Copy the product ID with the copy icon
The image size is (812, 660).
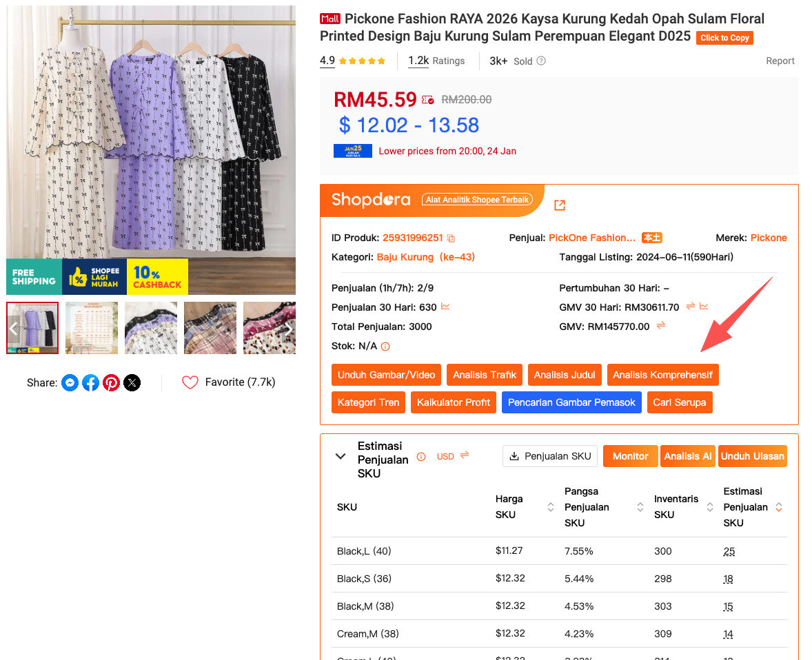coord(451,238)
